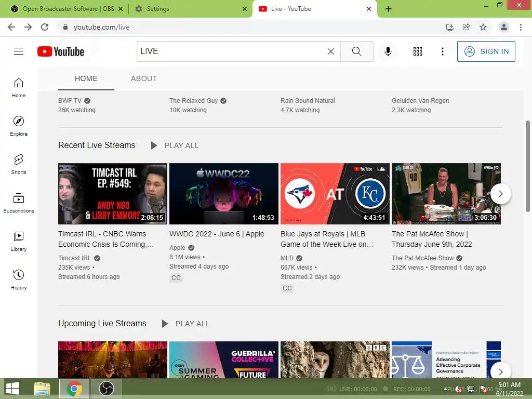Open The Relaxed Guy channel link
Screen dimensions: 532x399
193,101
